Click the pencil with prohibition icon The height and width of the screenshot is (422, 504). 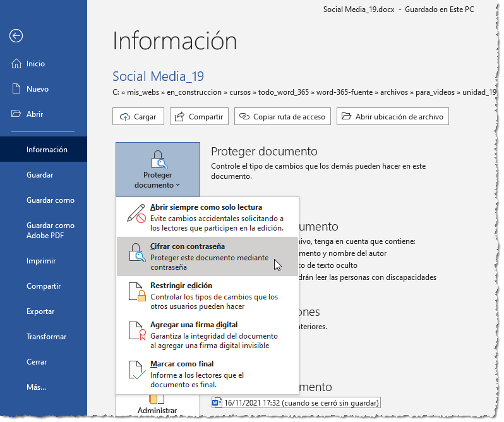click(136, 214)
